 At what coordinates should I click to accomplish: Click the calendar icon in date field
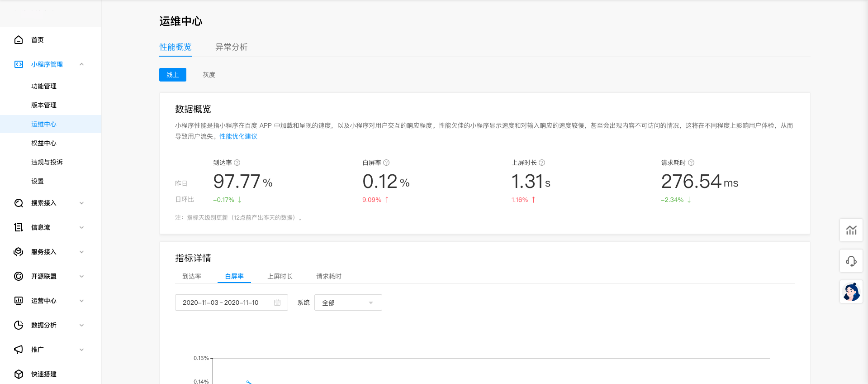277,302
